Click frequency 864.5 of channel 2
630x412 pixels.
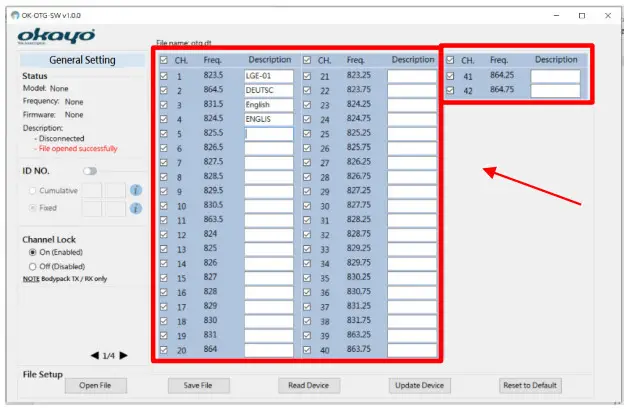213,89
